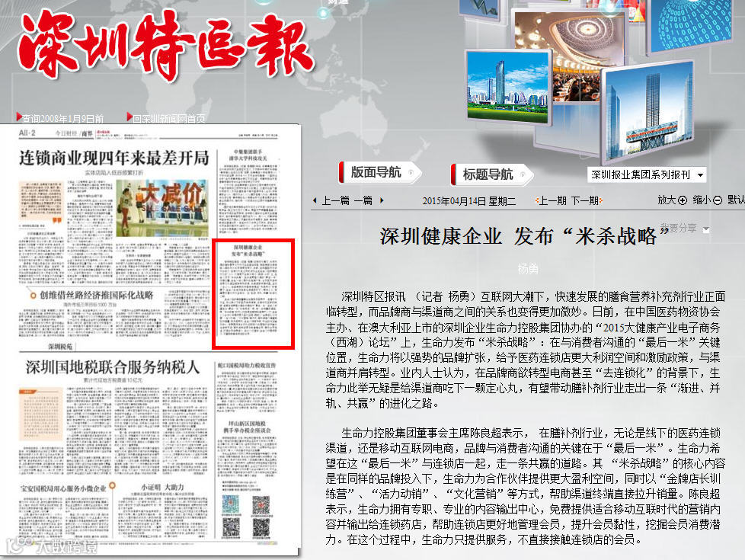
Task: Click the paragraph beginning 深圳特区报讯
Action: tap(526, 350)
